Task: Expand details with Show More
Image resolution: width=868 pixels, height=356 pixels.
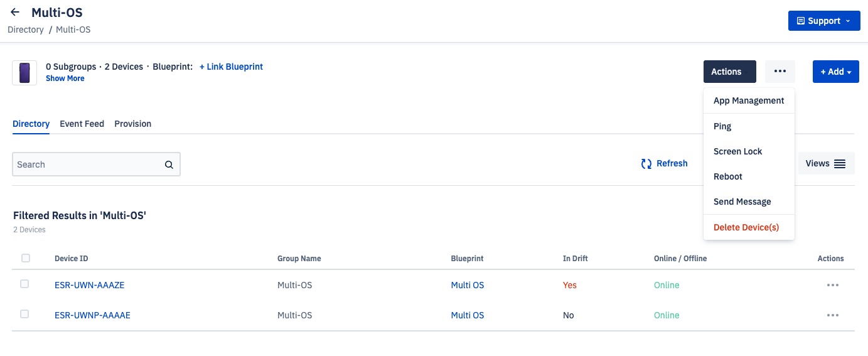Action: click(65, 78)
